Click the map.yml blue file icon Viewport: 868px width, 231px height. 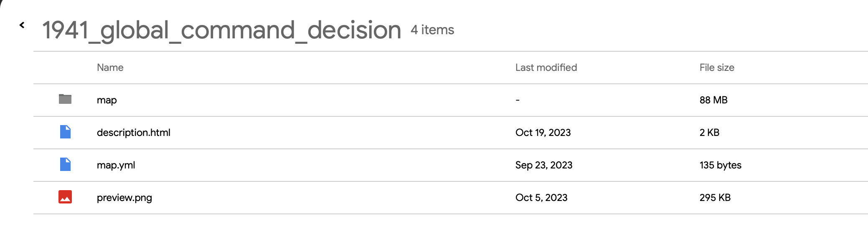point(65,164)
